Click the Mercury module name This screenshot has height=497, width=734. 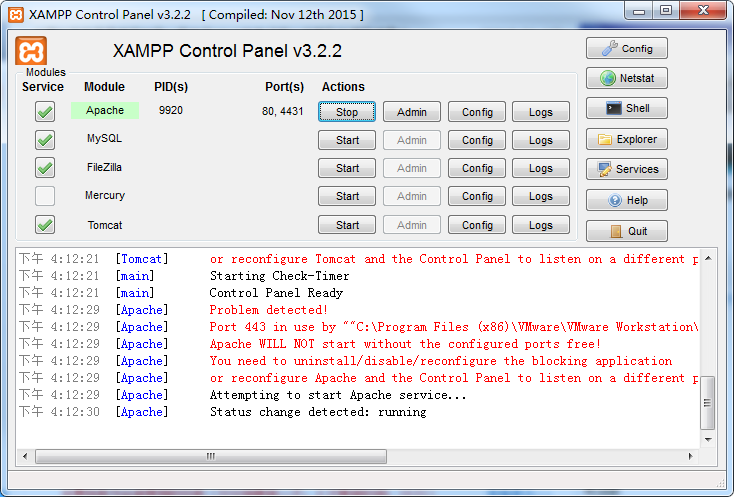105,195
